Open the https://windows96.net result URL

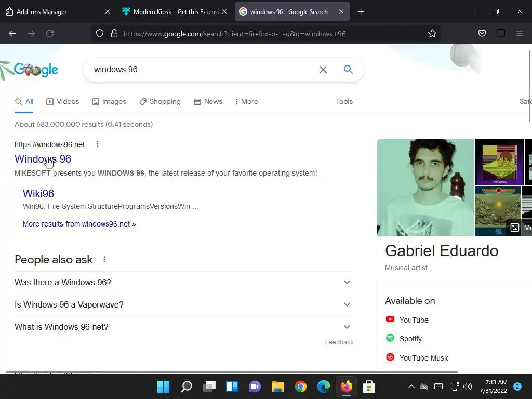tap(49, 144)
